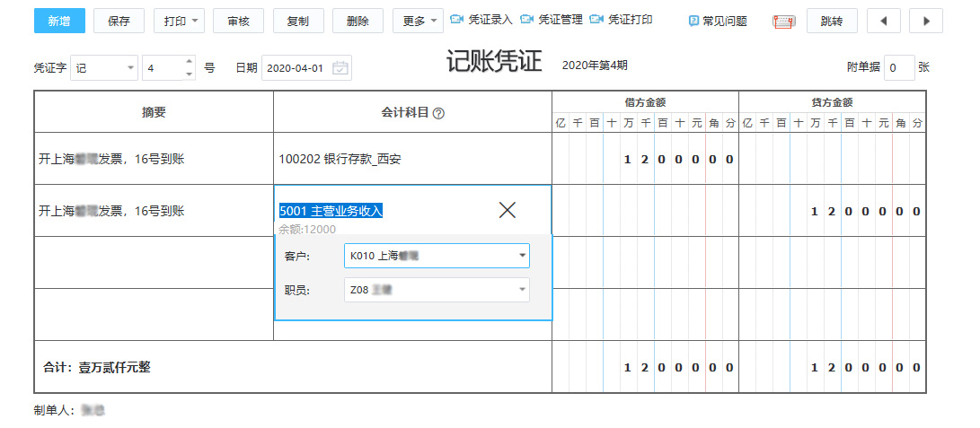Increase voucher number with up arrow

190,62
